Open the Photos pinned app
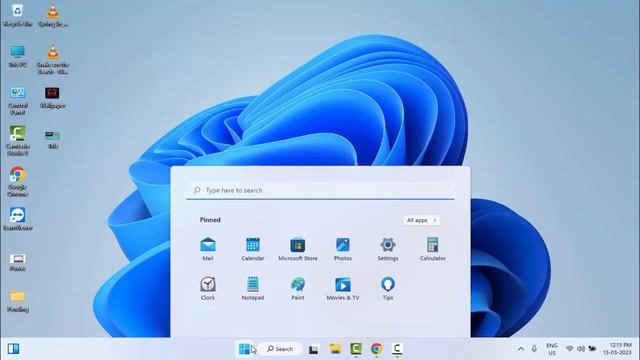640x360 pixels. tap(342, 249)
